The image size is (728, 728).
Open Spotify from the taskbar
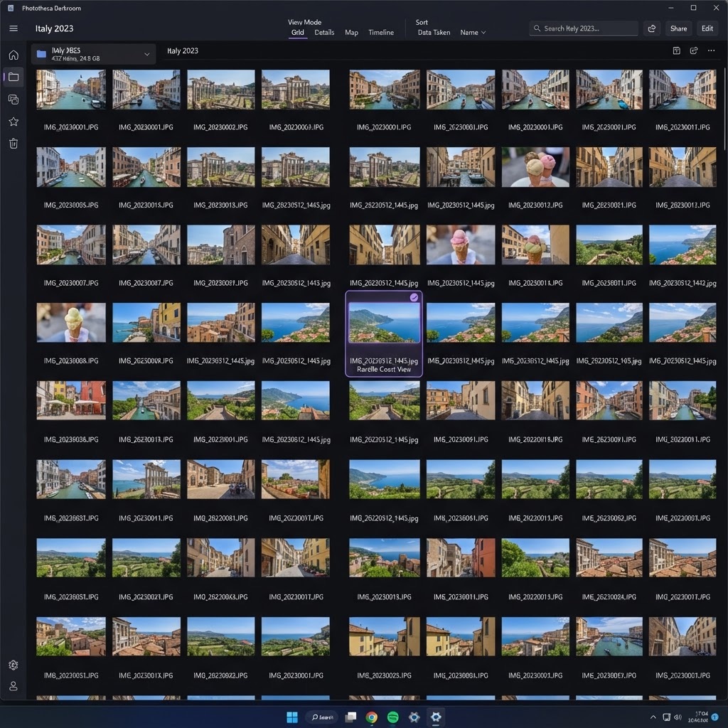click(392, 717)
